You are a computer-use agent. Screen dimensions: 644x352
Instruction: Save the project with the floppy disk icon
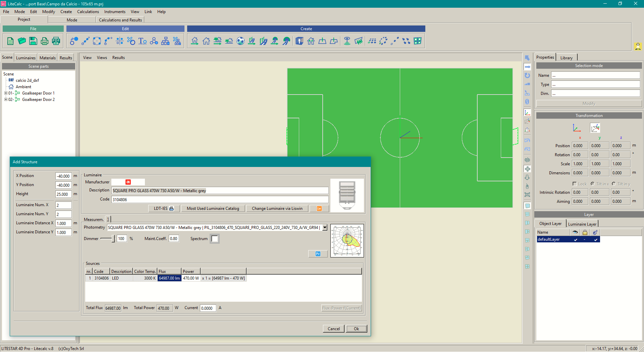[x=33, y=41]
